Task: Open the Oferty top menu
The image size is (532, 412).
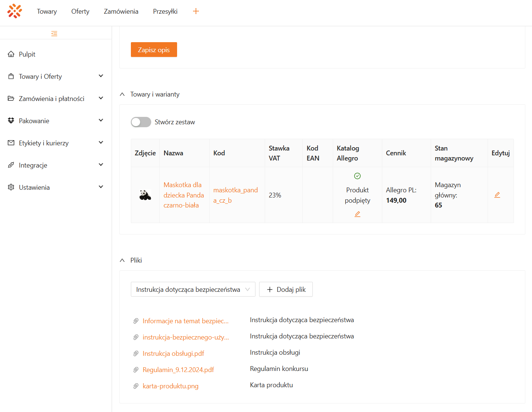Action: click(x=80, y=11)
